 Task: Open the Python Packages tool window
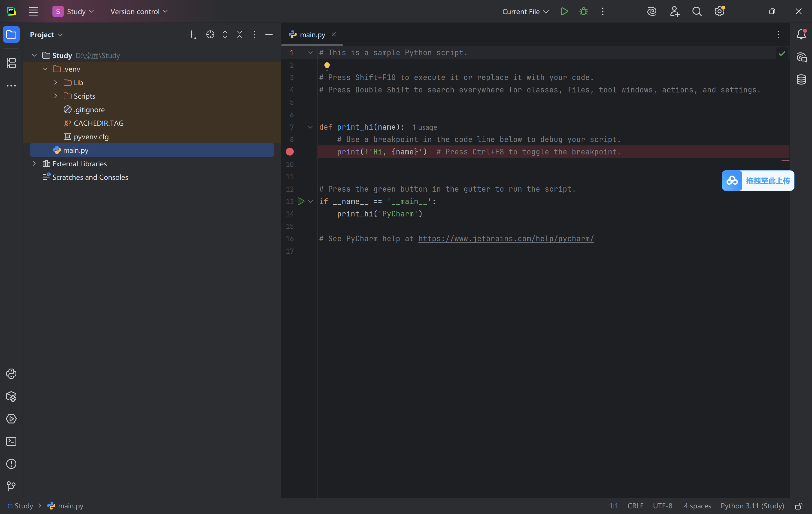click(x=11, y=396)
